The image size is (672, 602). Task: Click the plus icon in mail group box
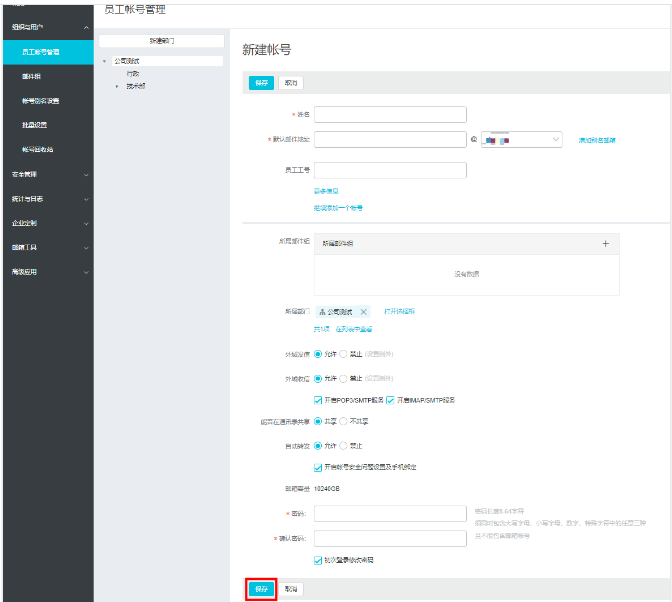coord(604,243)
